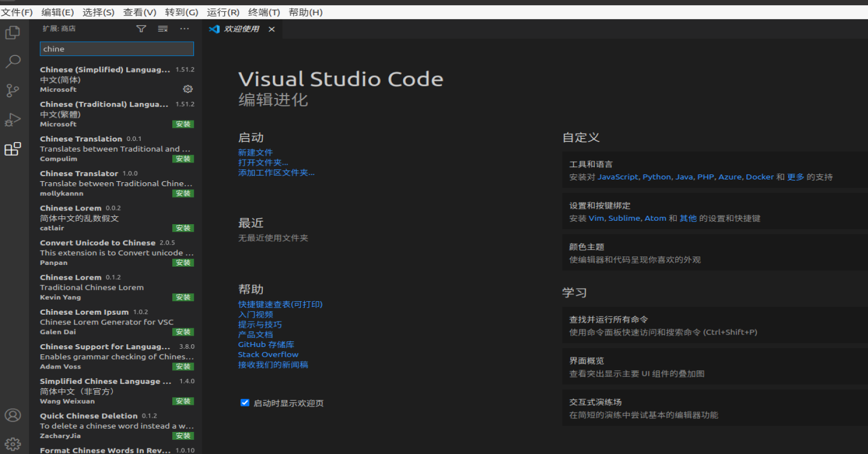Open the Search view in activity bar
868x454 pixels.
[12, 61]
